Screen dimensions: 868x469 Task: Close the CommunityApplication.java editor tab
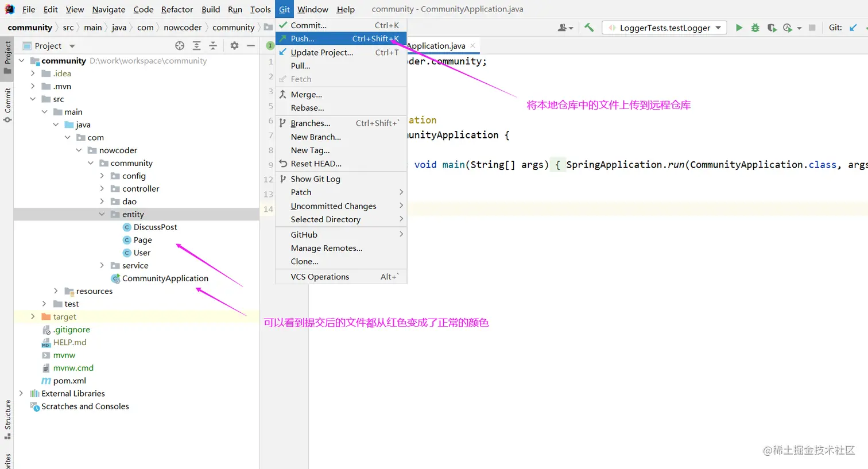472,45
